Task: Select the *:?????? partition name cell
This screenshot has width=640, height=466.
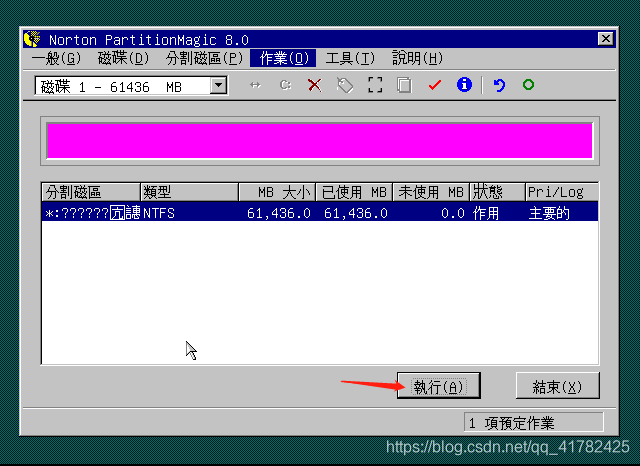Action: click(92, 213)
